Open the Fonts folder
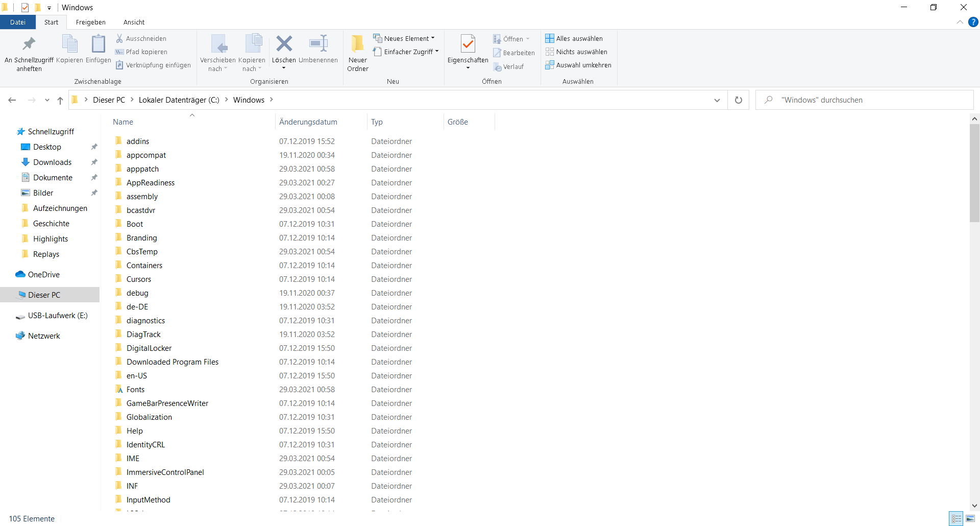The image size is (980, 526). pos(136,390)
